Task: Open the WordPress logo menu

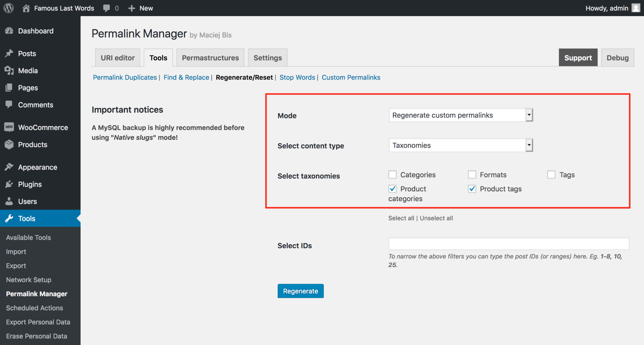Action: [8, 8]
